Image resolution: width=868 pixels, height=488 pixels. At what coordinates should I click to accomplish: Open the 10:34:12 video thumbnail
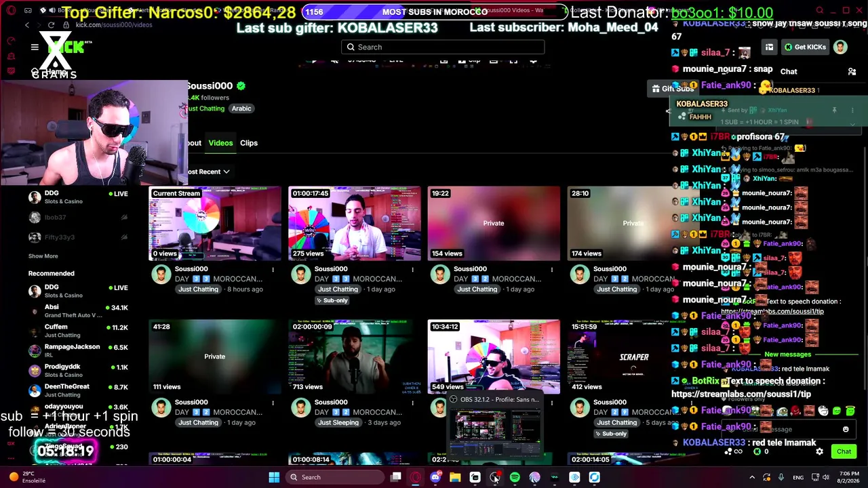click(x=494, y=357)
